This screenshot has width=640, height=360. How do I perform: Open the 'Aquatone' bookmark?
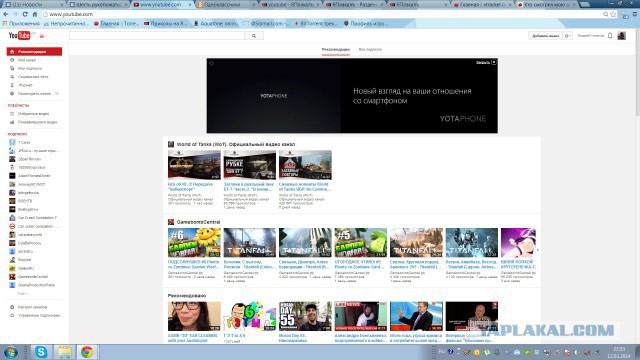click(216, 24)
